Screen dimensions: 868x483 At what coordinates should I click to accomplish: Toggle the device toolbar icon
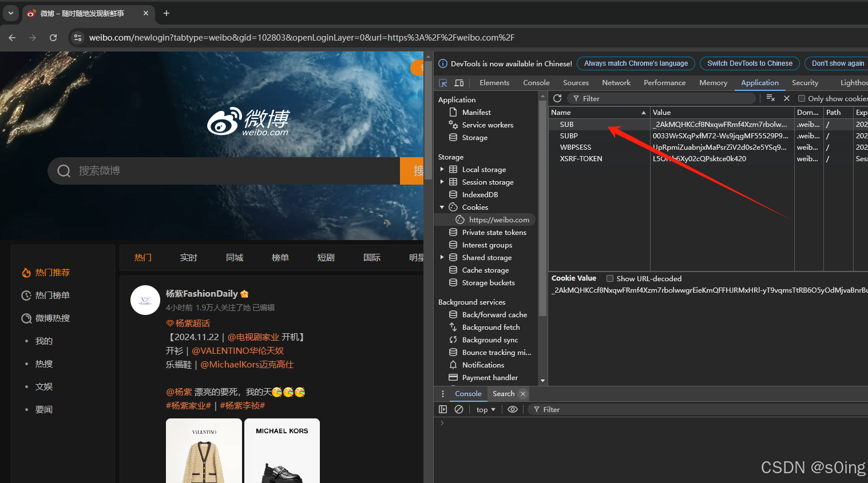pos(459,83)
